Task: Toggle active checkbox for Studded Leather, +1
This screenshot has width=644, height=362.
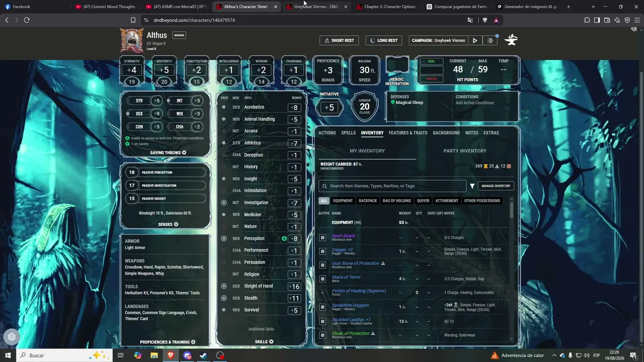Action: point(323,321)
